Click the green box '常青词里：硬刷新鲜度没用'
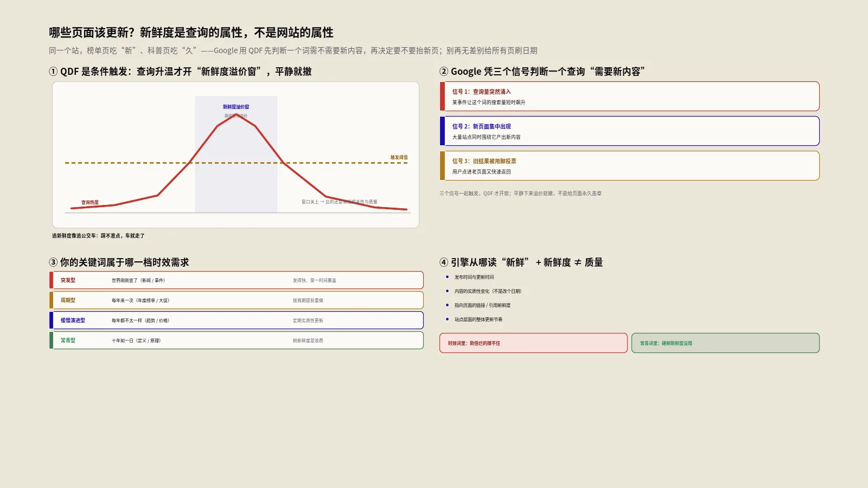 (725, 343)
